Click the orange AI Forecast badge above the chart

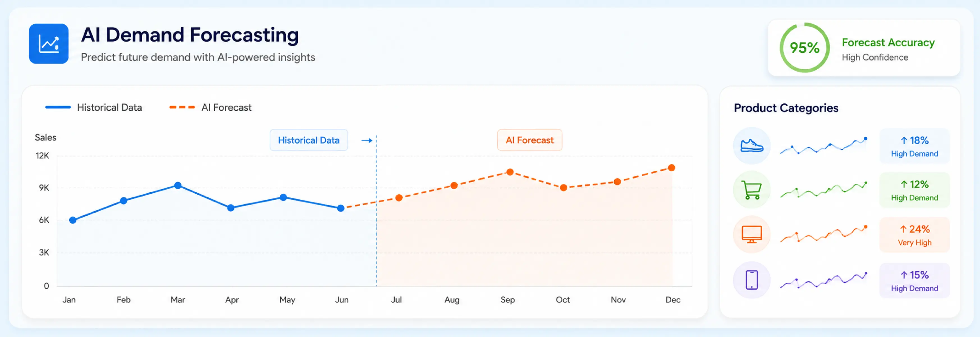click(530, 140)
